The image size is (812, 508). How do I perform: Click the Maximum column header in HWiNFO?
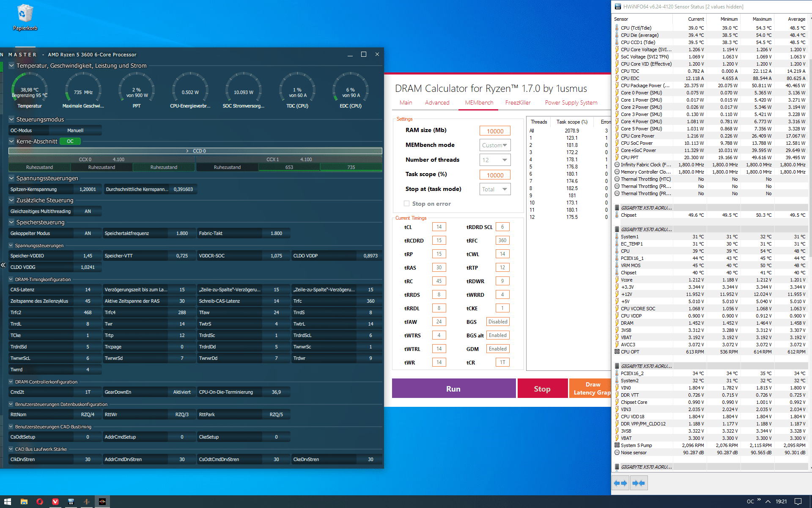762,19
